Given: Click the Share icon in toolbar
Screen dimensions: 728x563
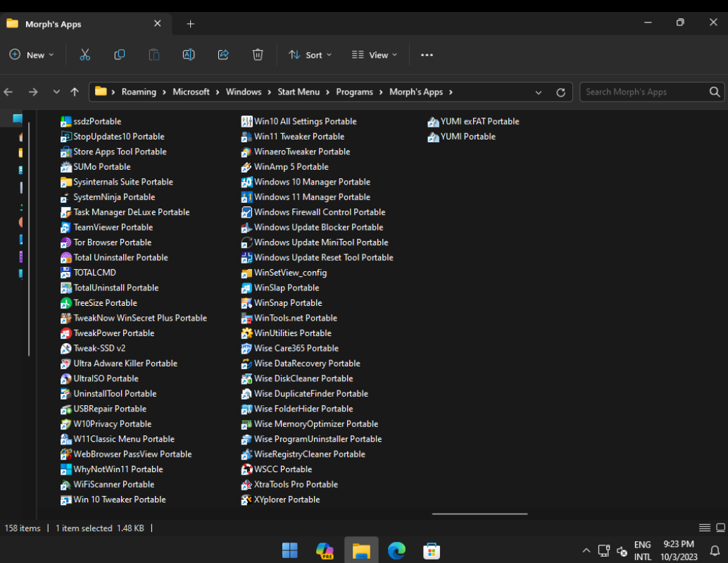Looking at the screenshot, I should point(223,55).
